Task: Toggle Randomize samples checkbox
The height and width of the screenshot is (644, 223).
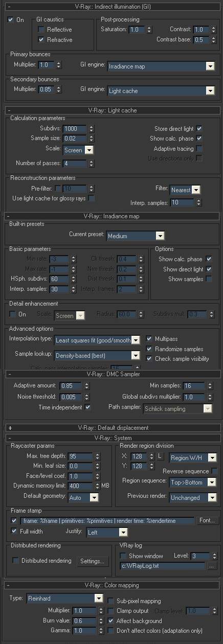Action: tap(149, 349)
